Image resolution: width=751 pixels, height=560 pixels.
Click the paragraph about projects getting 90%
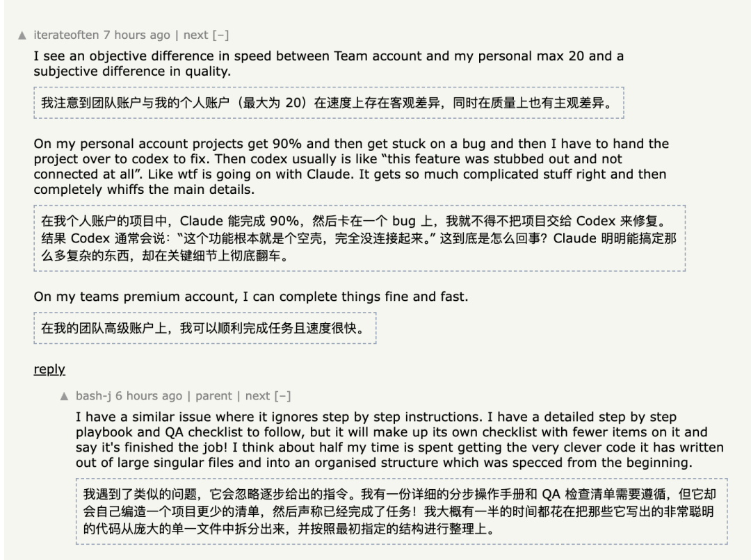[x=350, y=166]
